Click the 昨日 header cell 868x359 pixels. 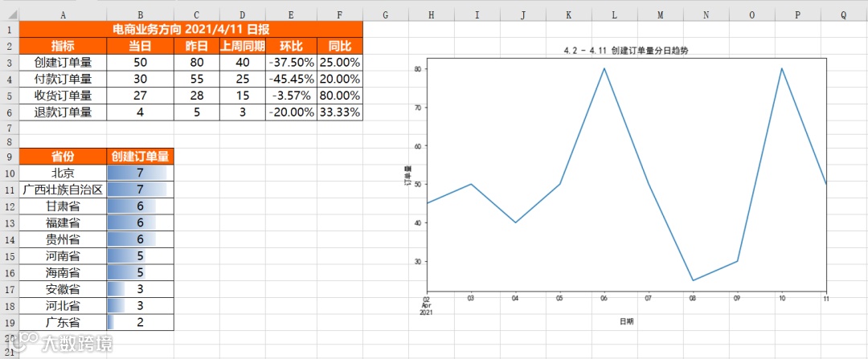197,45
